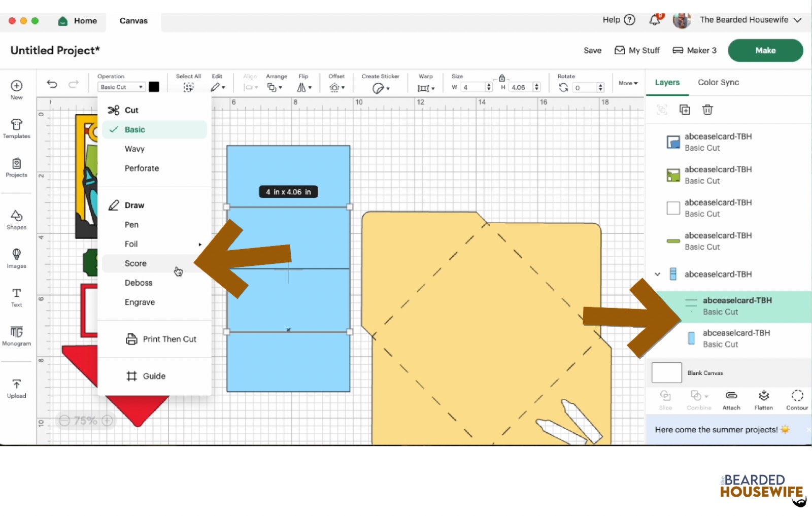This screenshot has width=812, height=516.
Task: Delete the selected layer with trash icon
Action: coord(707,110)
